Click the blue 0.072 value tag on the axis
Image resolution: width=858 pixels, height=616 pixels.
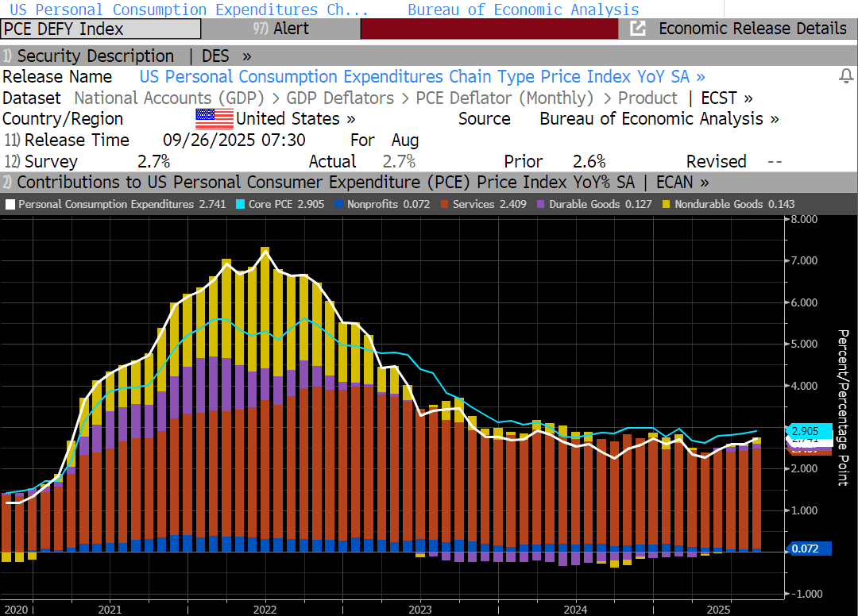[809, 549]
